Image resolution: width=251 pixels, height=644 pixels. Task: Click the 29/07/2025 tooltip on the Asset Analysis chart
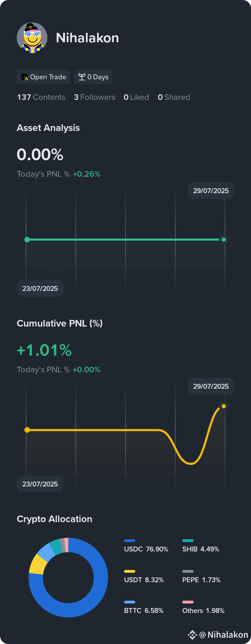point(211,191)
